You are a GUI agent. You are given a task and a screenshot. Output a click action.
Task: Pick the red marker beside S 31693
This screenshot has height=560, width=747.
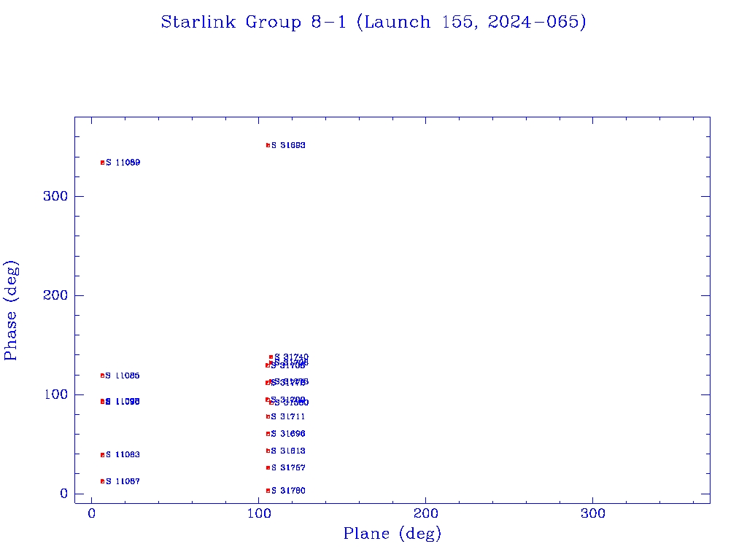pos(268,145)
